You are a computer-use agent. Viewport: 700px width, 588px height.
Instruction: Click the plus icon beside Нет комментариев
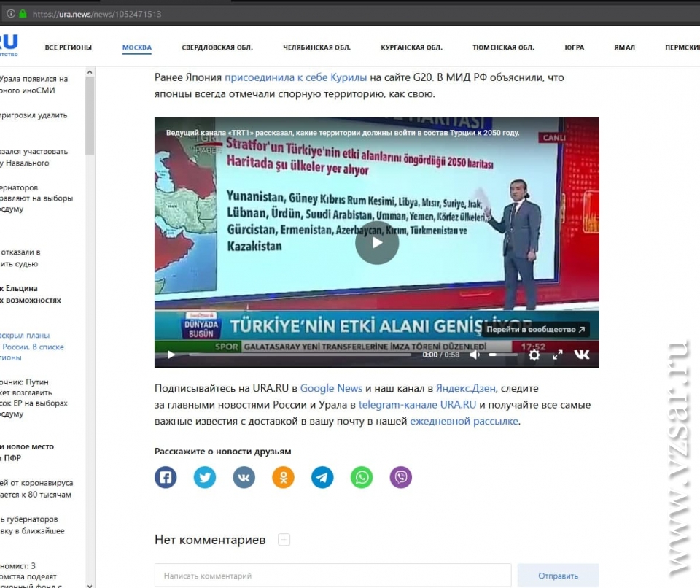click(284, 540)
